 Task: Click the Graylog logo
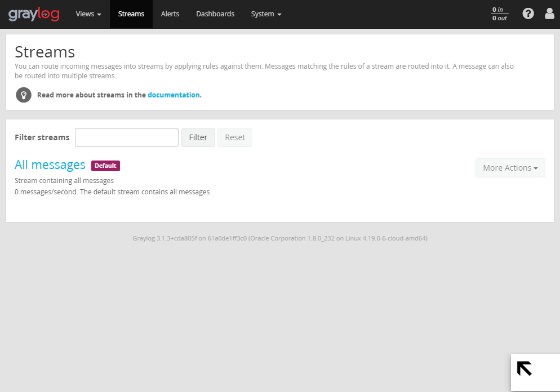click(x=34, y=14)
